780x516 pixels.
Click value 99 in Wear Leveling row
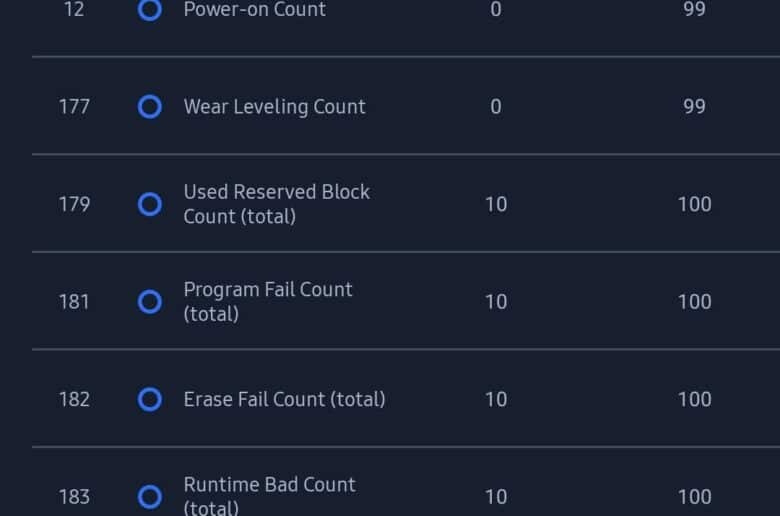click(694, 106)
